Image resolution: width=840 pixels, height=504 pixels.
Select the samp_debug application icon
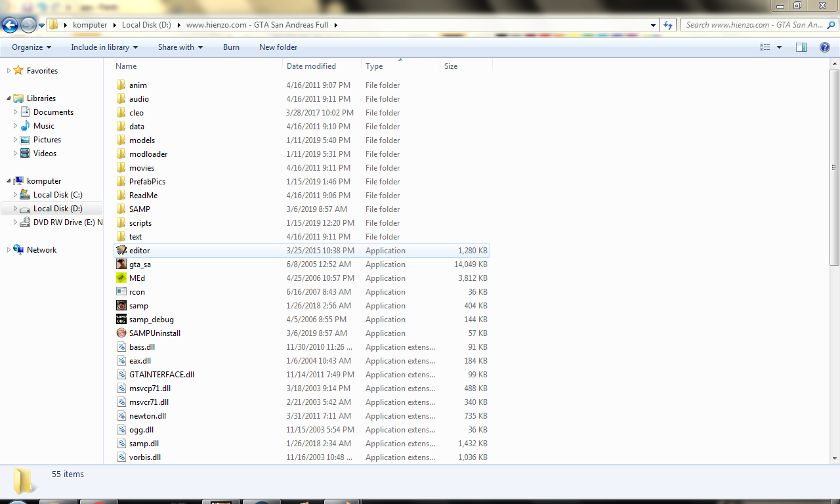(x=121, y=320)
